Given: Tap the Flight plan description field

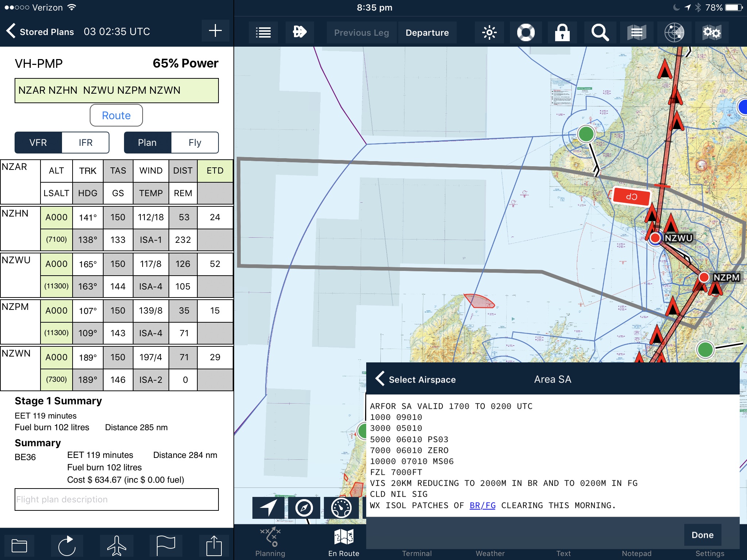Looking at the screenshot, I should pyautogui.click(x=117, y=499).
